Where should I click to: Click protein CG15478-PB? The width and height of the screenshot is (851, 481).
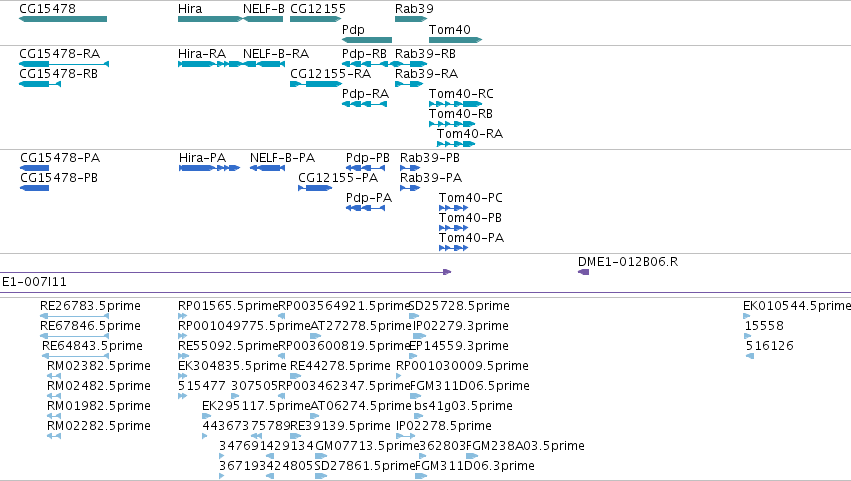tap(34, 188)
